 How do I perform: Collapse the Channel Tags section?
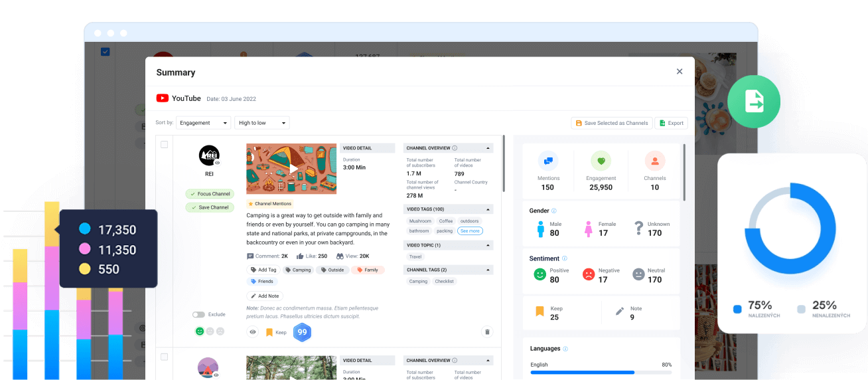pyautogui.click(x=488, y=270)
